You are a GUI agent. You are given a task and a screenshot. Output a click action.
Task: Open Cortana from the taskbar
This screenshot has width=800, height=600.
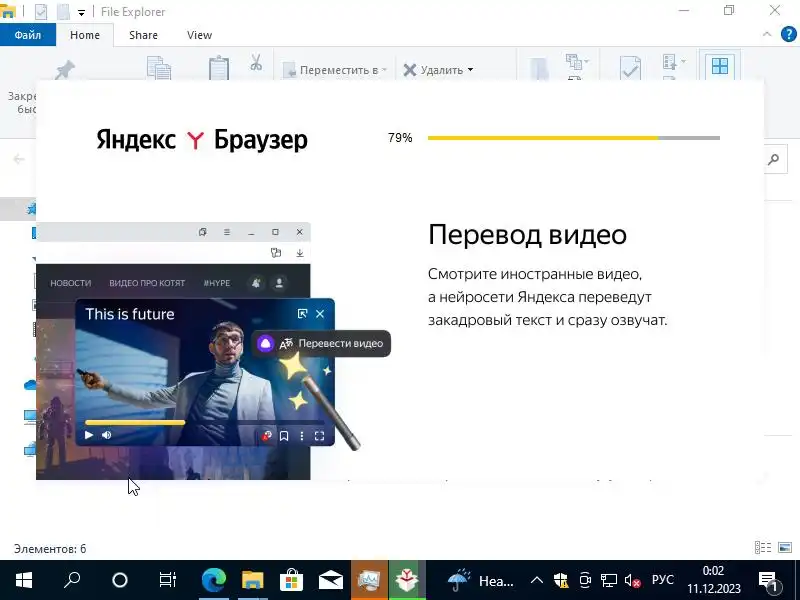coord(119,580)
